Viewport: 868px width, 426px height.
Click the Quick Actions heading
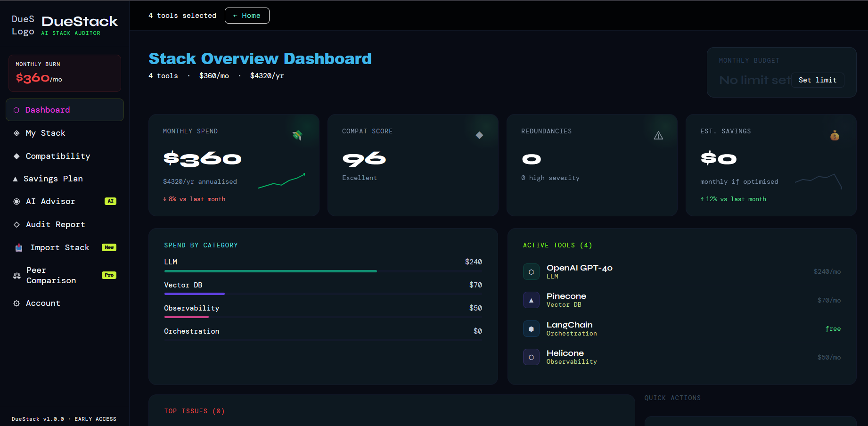click(672, 398)
